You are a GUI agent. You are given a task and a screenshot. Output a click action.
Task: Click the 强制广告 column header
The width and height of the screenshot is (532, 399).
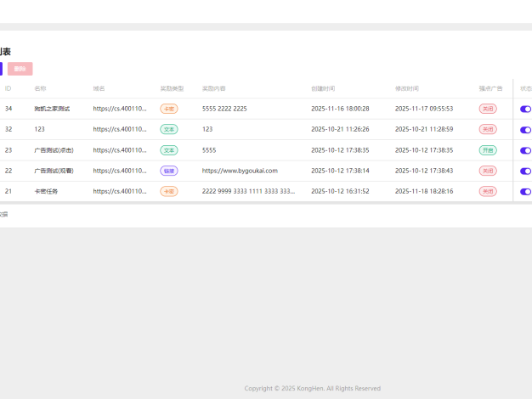point(490,88)
